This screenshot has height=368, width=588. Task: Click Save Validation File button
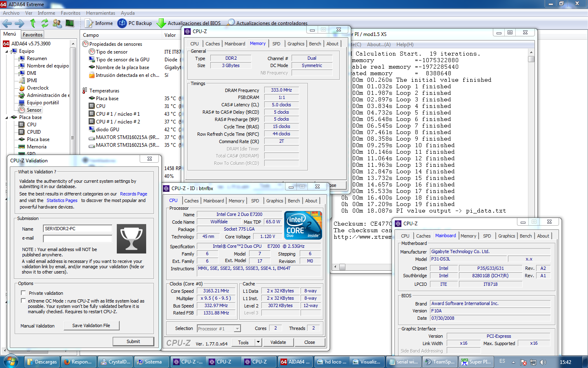tap(92, 325)
